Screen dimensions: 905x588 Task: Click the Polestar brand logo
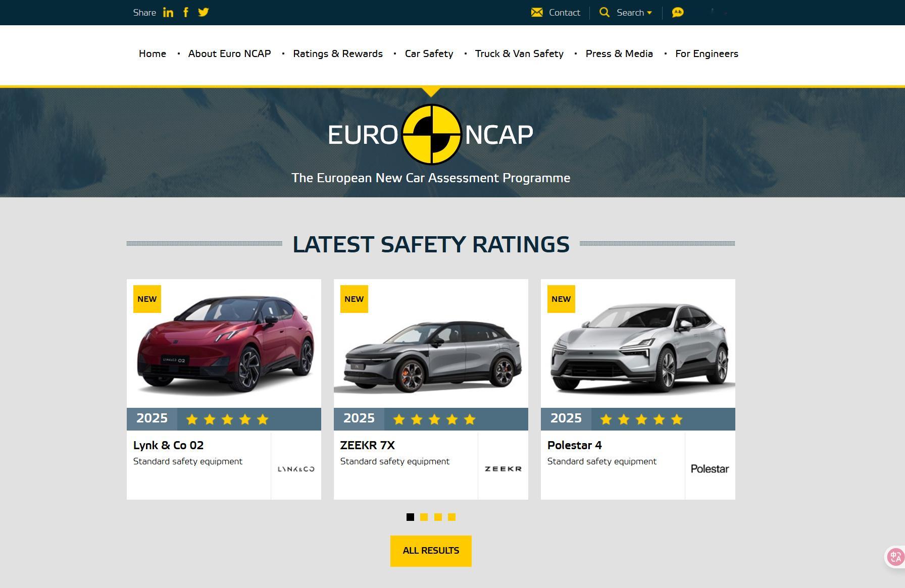710,469
